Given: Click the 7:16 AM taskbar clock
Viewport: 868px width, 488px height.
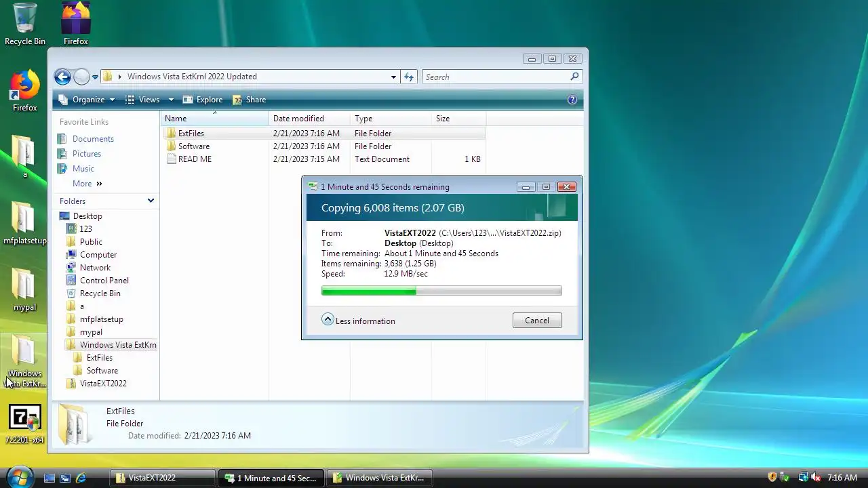Looking at the screenshot, I should pos(842,478).
